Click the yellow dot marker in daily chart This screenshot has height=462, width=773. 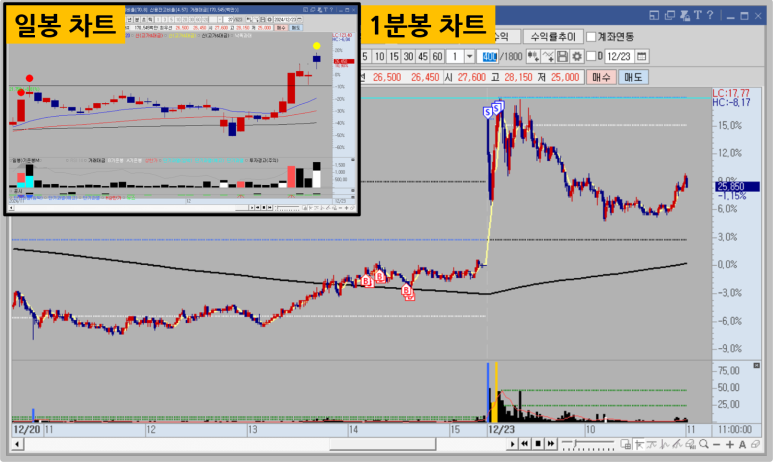tap(316, 46)
